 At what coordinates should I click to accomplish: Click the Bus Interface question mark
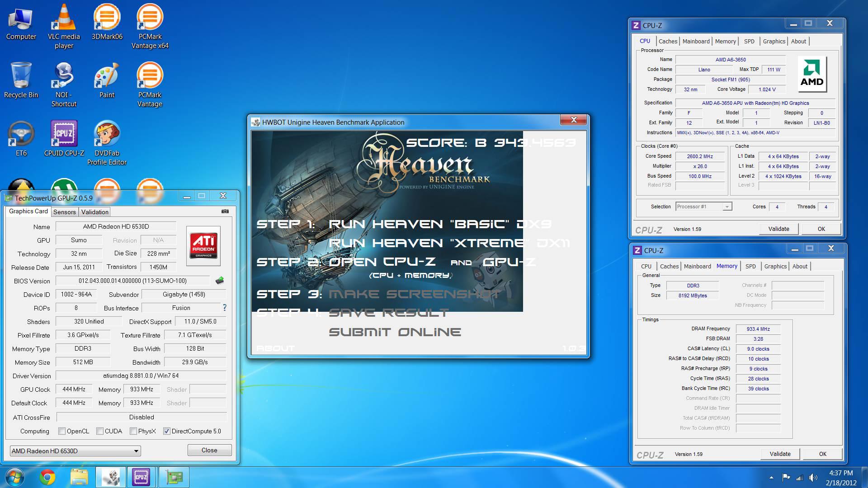pos(224,307)
